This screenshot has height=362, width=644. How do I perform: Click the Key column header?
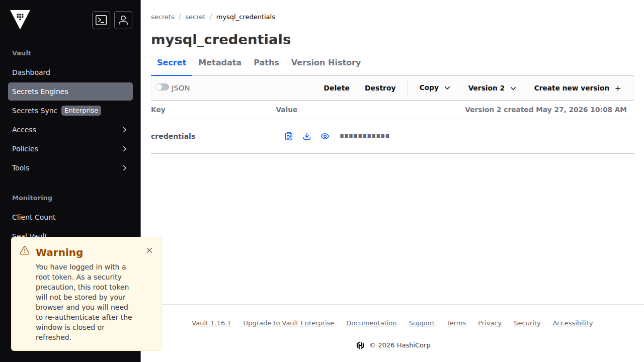click(x=158, y=110)
